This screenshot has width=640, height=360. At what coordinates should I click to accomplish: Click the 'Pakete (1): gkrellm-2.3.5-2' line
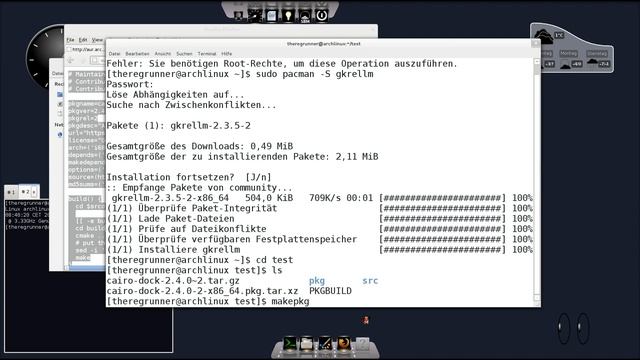tap(178, 126)
